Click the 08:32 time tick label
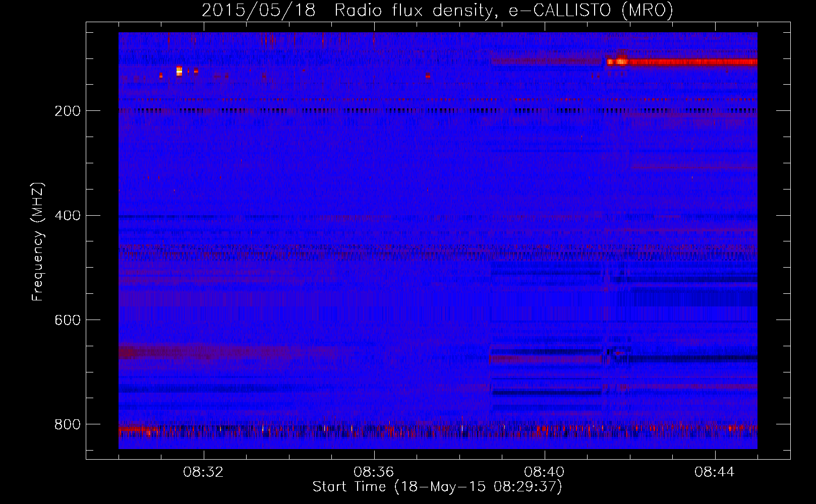 203,472
